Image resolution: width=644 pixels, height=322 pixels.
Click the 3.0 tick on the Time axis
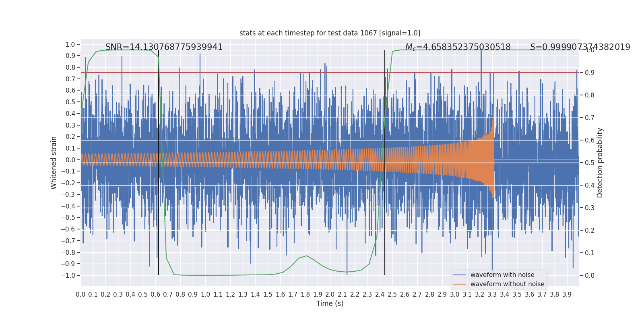click(455, 294)
